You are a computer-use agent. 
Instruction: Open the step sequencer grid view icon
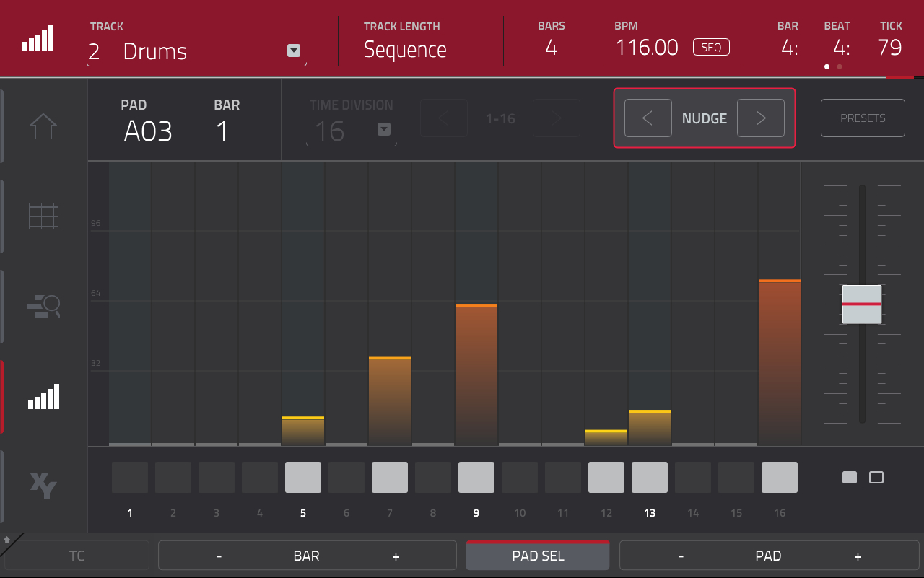coord(43,216)
